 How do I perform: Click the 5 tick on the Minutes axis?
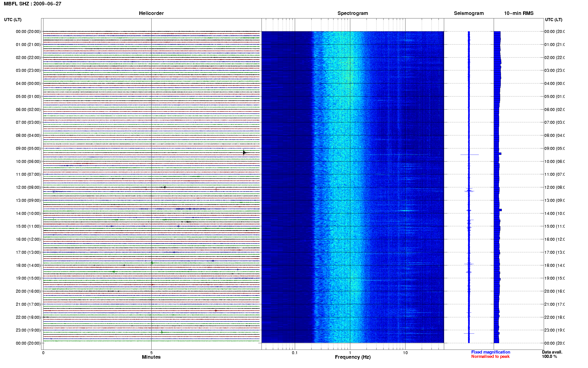click(x=151, y=352)
